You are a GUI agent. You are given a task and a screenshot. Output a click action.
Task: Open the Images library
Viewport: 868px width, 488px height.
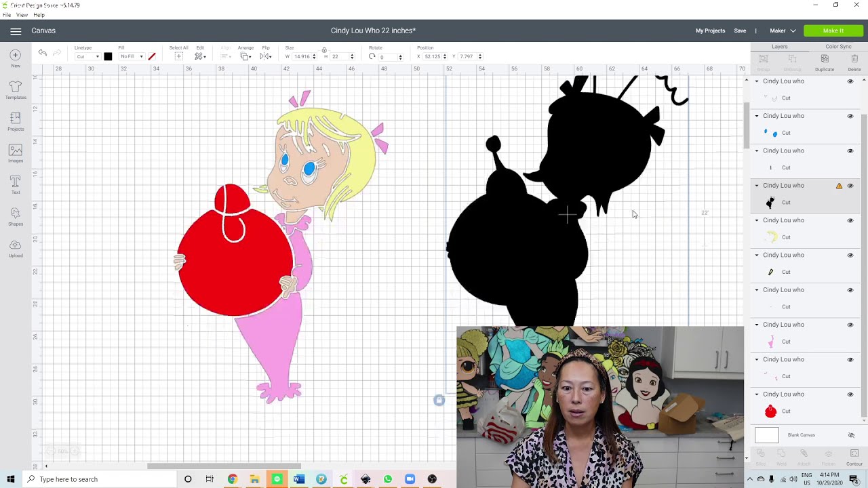pyautogui.click(x=15, y=154)
